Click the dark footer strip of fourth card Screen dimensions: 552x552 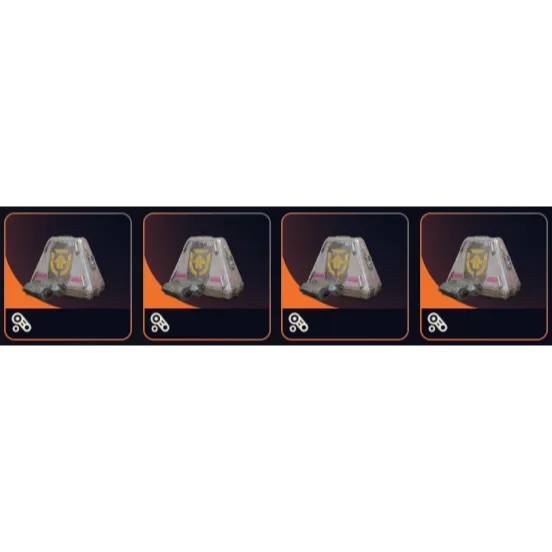484,324
